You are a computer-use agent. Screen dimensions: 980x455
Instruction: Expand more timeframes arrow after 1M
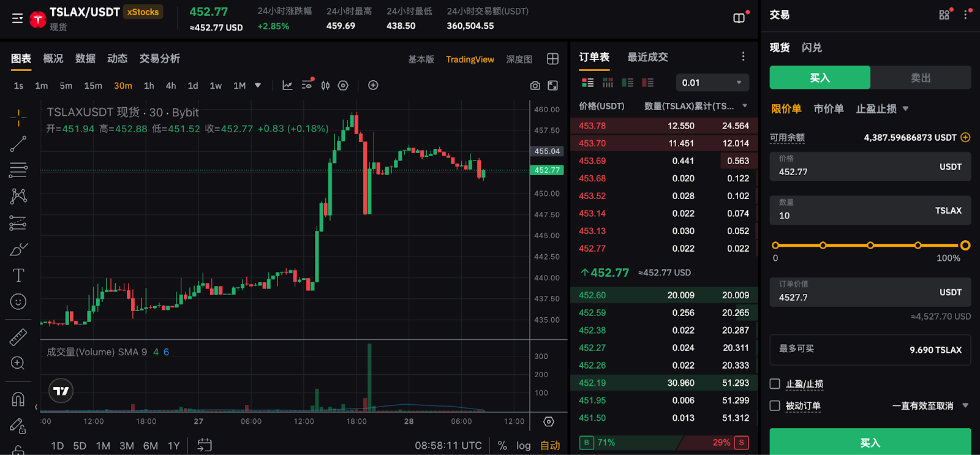click(258, 85)
